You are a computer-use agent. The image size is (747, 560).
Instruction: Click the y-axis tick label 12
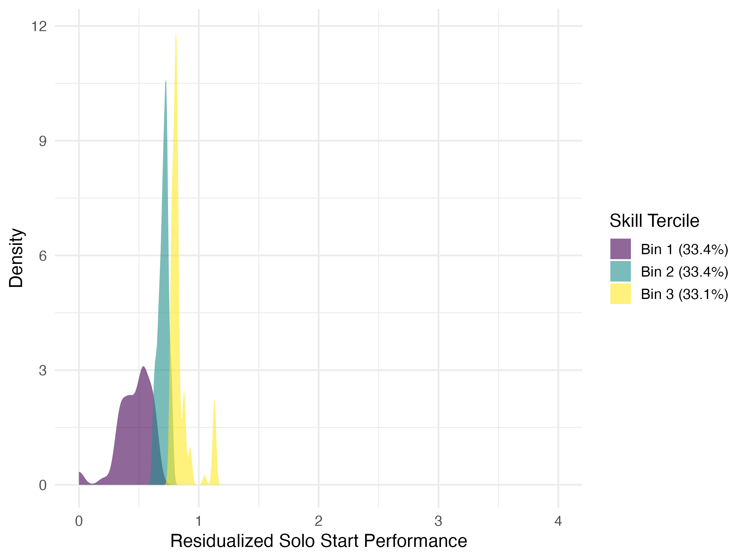(x=39, y=26)
